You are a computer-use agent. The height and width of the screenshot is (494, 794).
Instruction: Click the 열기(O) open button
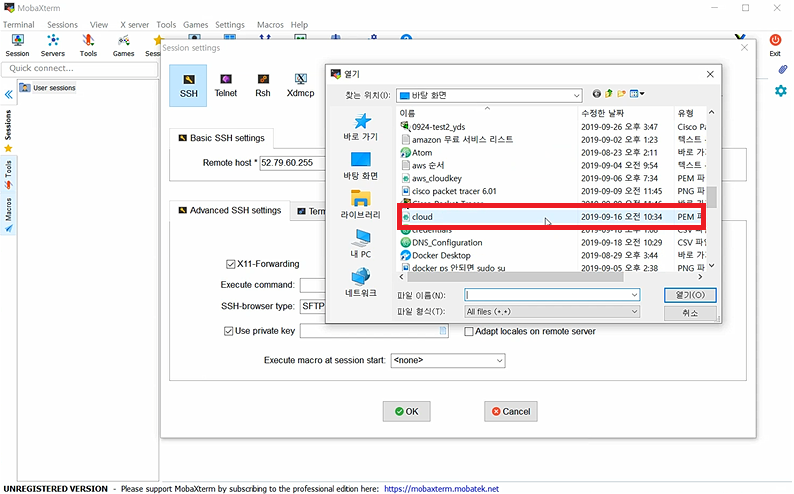(690, 295)
